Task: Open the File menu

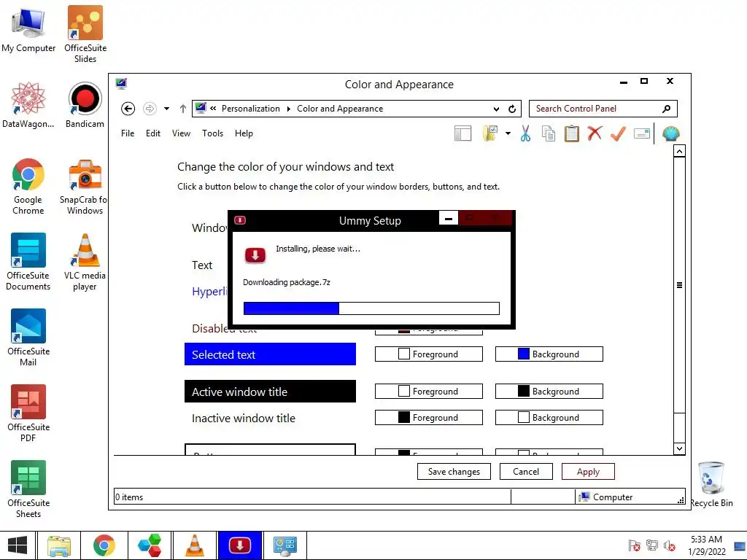Action: [128, 133]
